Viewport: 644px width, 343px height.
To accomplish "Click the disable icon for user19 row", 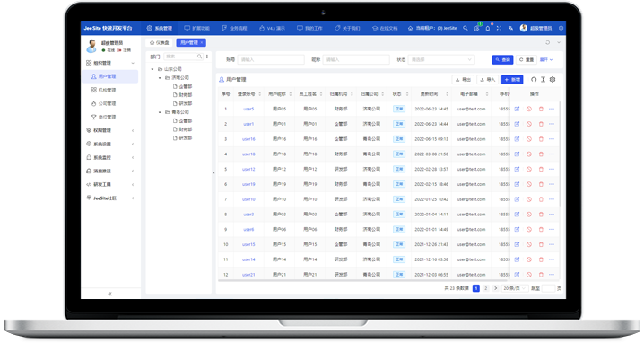I will pyautogui.click(x=529, y=184).
